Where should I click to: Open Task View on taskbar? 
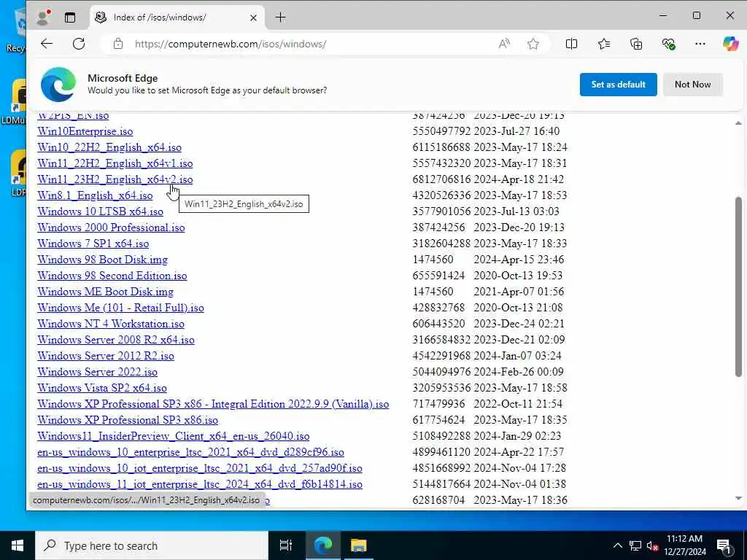pyautogui.click(x=285, y=545)
